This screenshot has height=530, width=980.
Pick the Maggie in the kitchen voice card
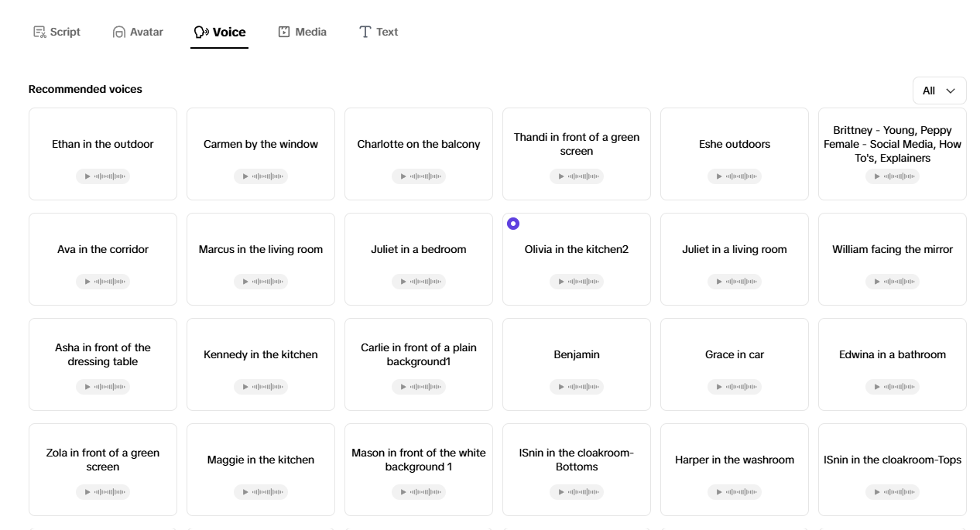pyautogui.click(x=261, y=470)
